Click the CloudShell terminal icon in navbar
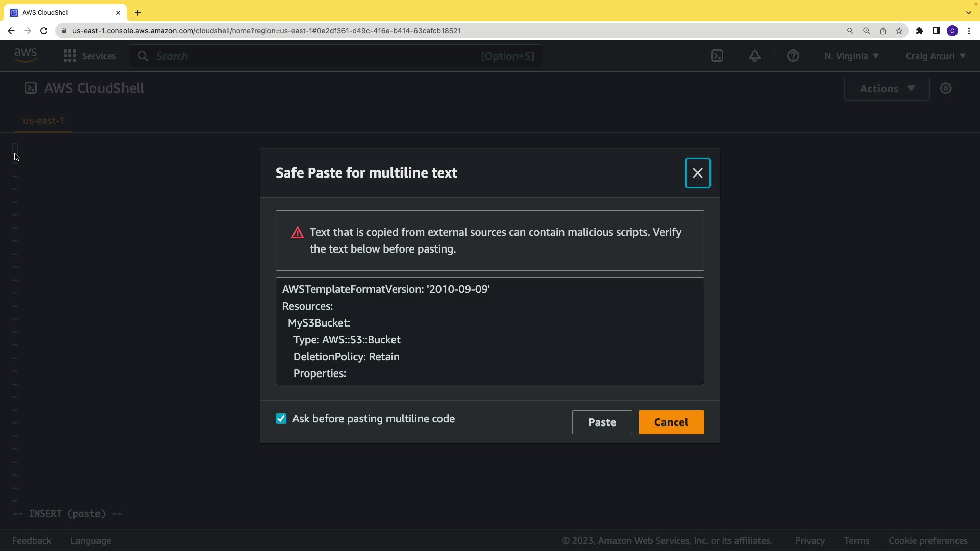This screenshot has width=980, height=551. pyautogui.click(x=717, y=56)
